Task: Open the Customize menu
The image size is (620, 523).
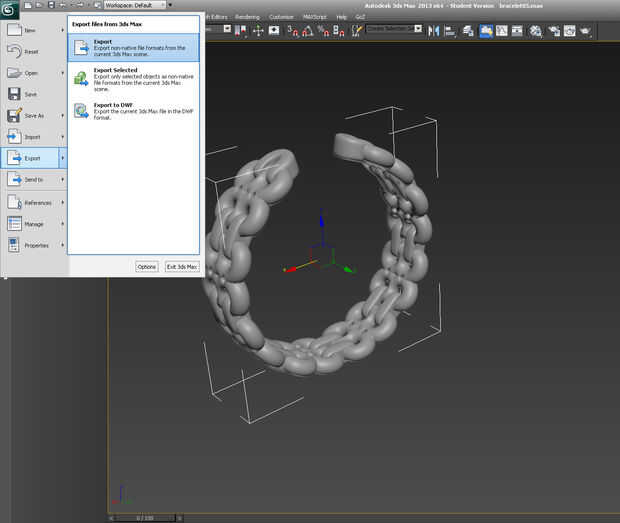Action: pos(281,17)
